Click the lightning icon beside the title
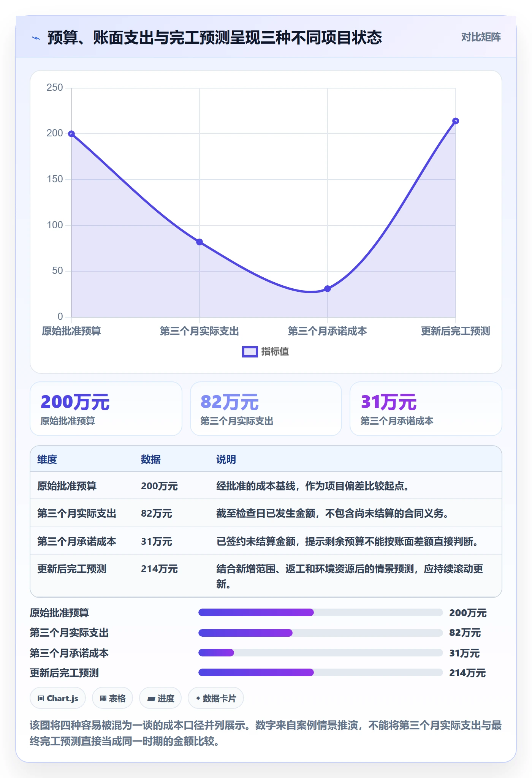The image size is (532, 778). (36, 38)
